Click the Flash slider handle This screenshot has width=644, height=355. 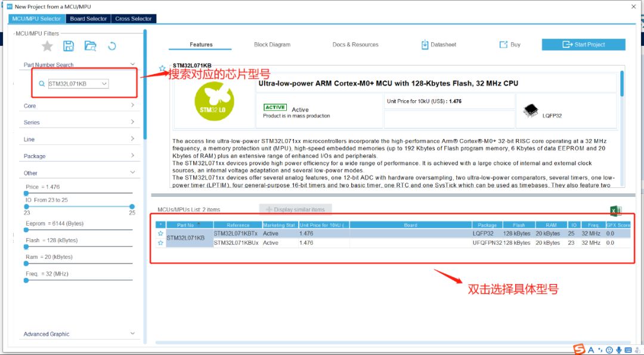point(26,247)
